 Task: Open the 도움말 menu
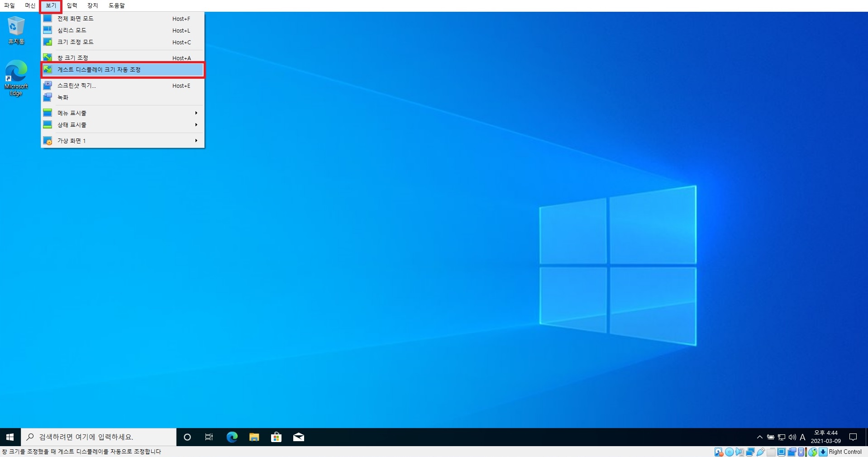tap(117, 5)
